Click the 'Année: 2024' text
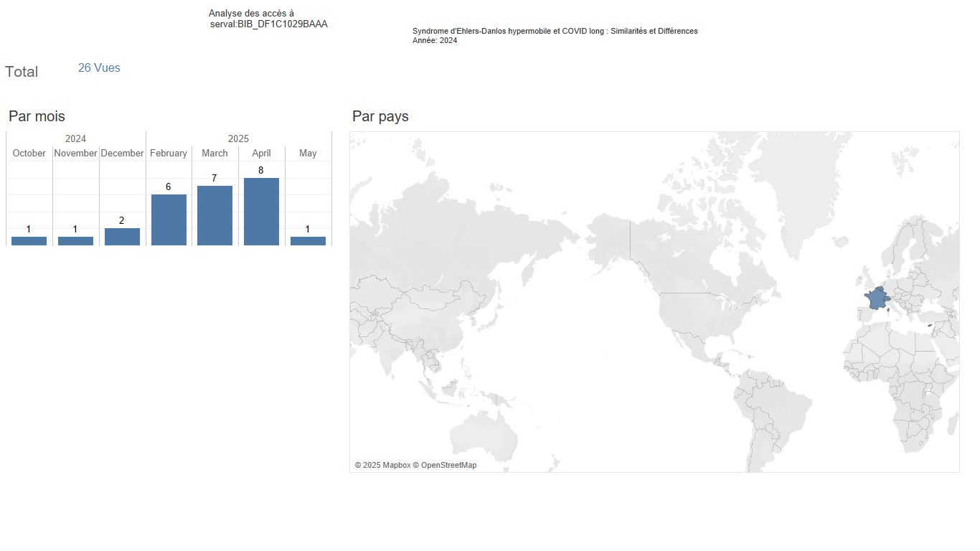Viewport: 980px width, 551px height. coord(435,40)
